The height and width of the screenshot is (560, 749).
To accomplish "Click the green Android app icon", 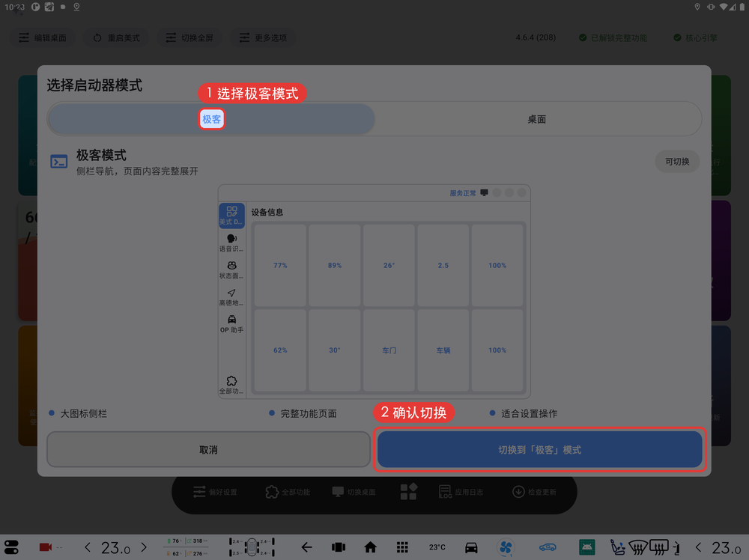I will tap(586, 547).
